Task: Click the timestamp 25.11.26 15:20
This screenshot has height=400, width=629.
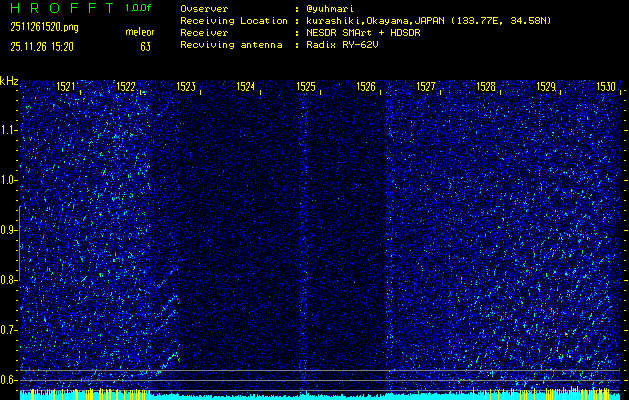Action: [x=42, y=47]
